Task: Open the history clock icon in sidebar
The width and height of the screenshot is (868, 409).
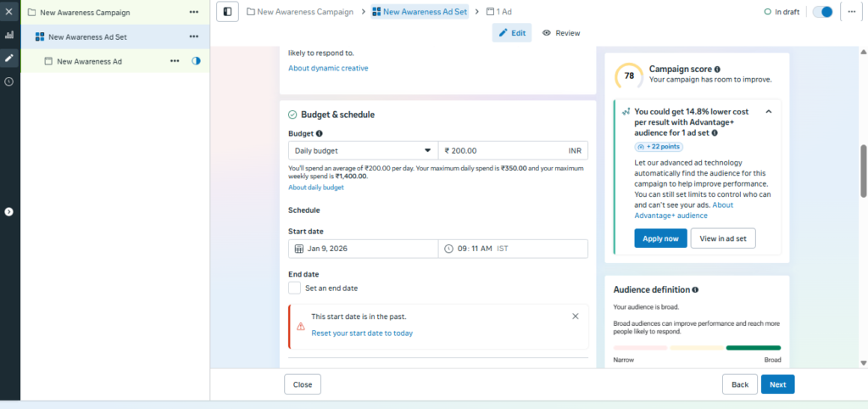Action: [x=9, y=81]
